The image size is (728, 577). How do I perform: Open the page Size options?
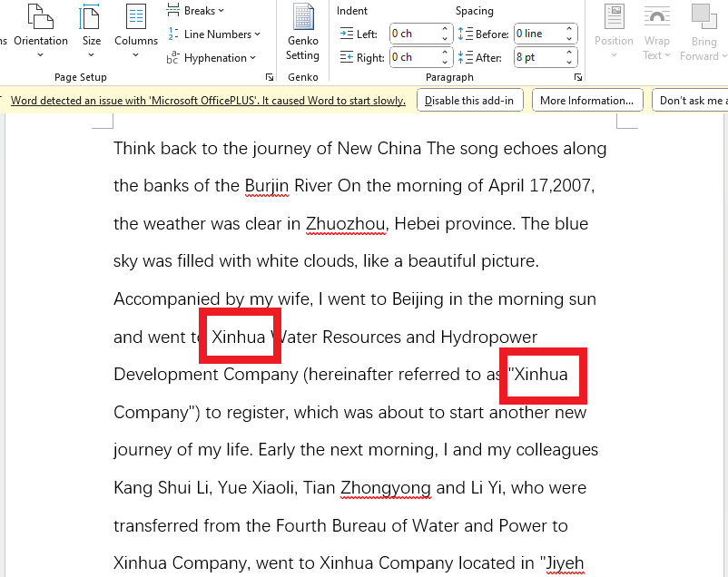(x=91, y=30)
